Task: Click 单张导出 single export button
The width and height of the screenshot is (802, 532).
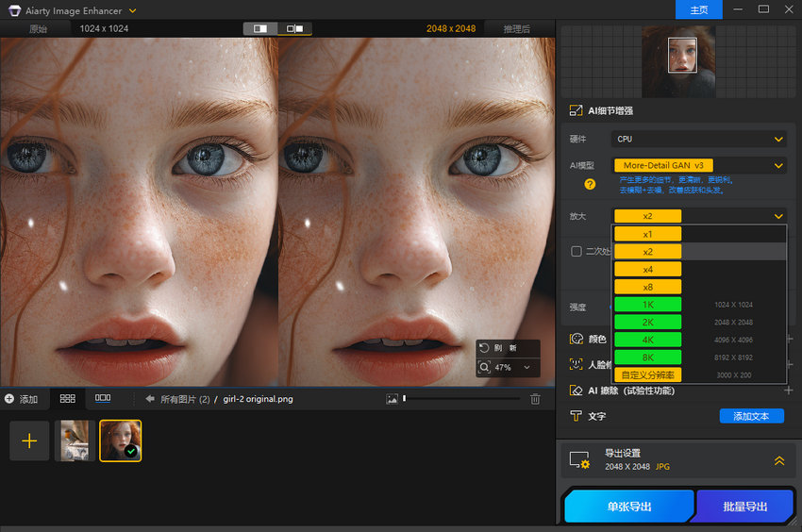Action: (x=629, y=507)
